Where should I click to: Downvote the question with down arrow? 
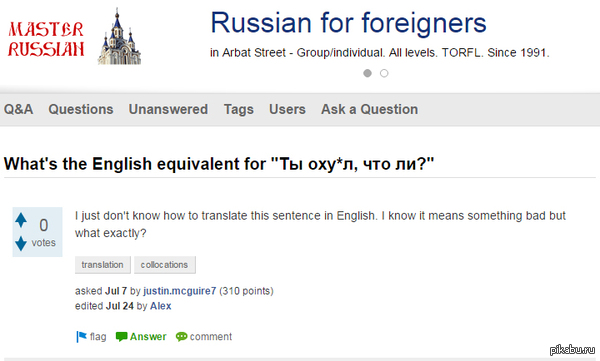(21, 243)
